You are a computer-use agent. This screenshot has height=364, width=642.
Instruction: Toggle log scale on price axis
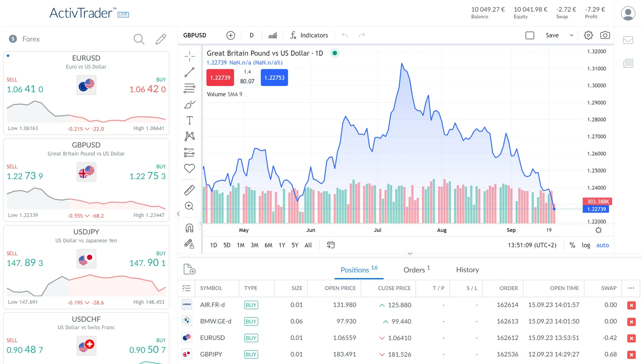(x=586, y=245)
